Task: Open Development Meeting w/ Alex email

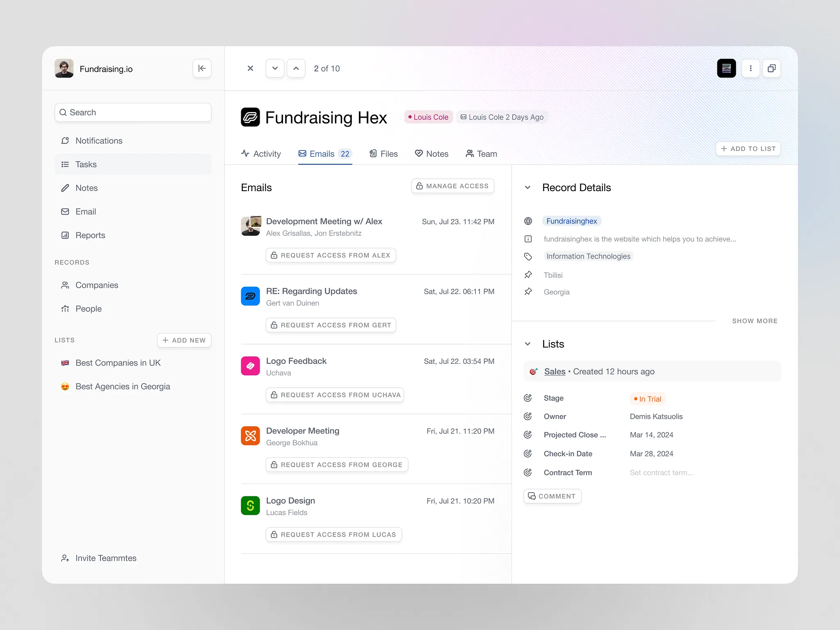Action: pyautogui.click(x=324, y=221)
